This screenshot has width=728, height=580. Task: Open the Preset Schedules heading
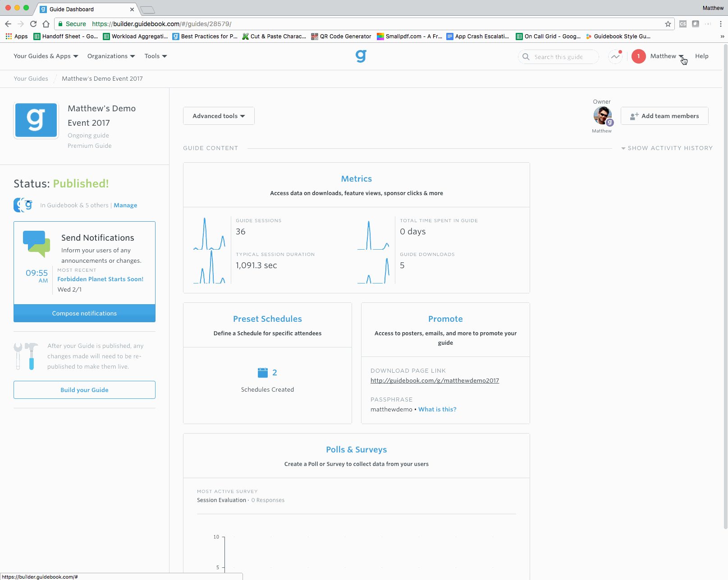(x=267, y=319)
